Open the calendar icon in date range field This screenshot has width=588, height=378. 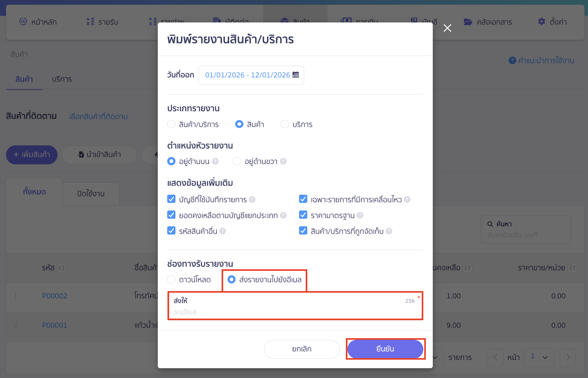coord(295,75)
